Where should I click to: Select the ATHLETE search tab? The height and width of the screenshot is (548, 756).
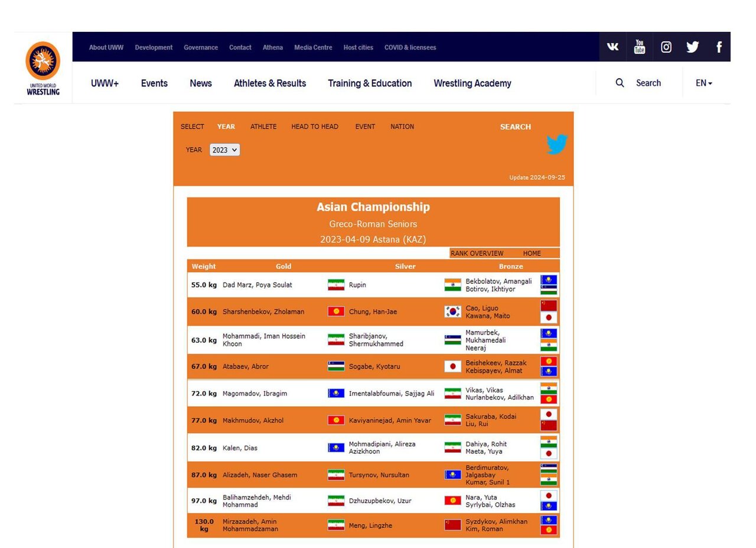point(263,127)
